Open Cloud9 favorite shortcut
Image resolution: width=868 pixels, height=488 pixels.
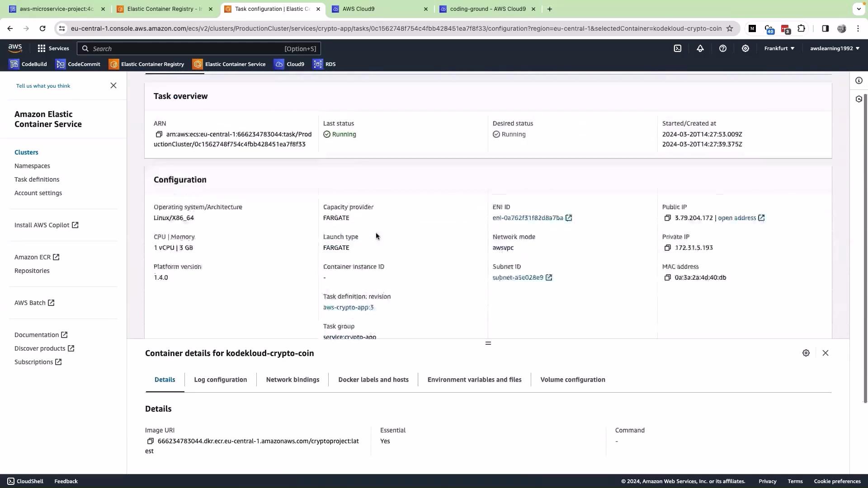pos(289,64)
